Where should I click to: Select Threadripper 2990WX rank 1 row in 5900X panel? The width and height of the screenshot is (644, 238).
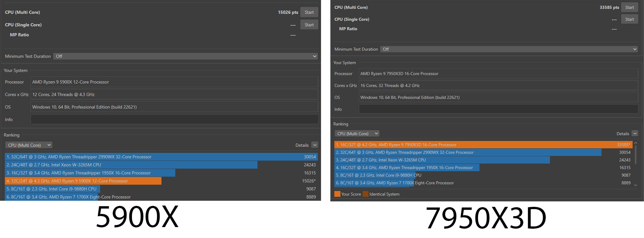tap(161, 157)
